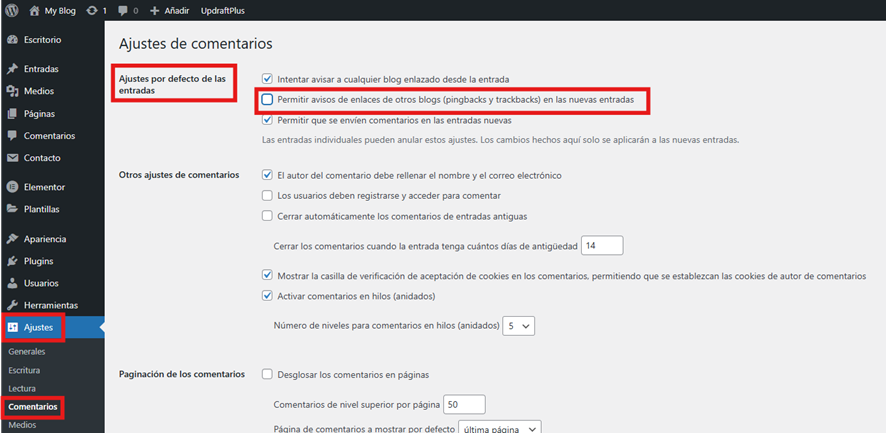Open the updates circular-arrows icon

point(92,10)
